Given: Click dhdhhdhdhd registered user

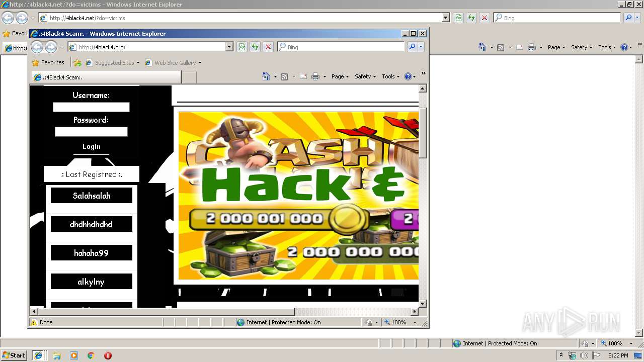Looking at the screenshot, I should pyautogui.click(x=92, y=224).
